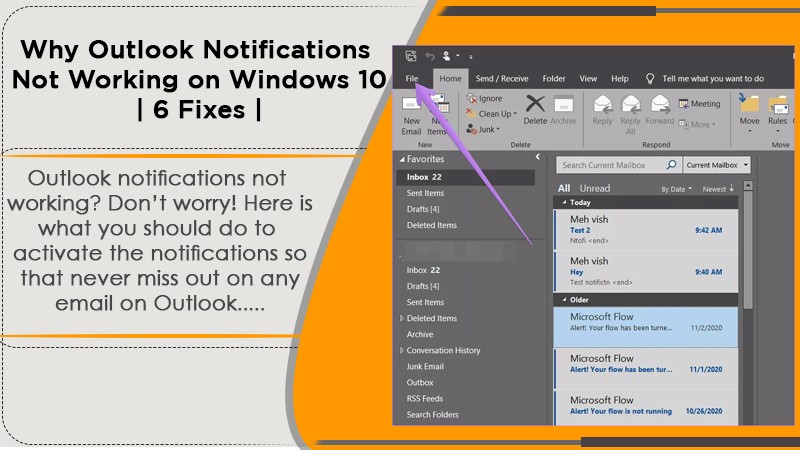
Task: Open the Junk dropdown
Action: (483, 129)
